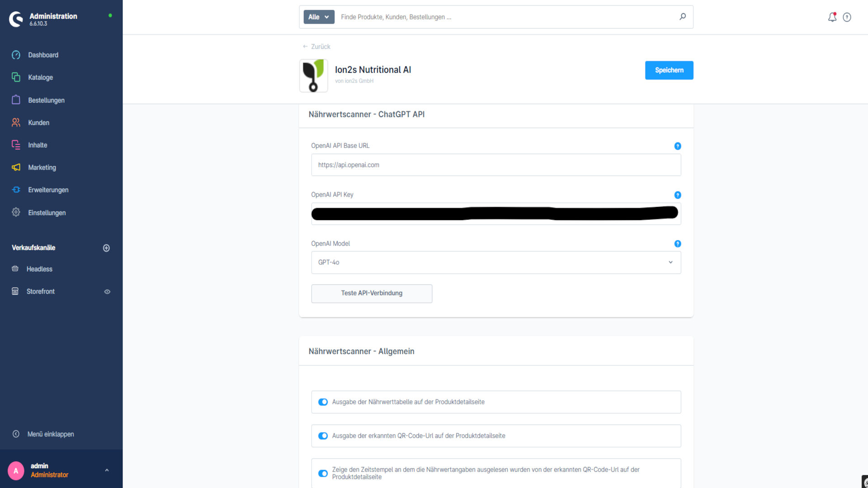Open the Alle search filter dropdown
This screenshot has height=488, width=868.
(319, 17)
